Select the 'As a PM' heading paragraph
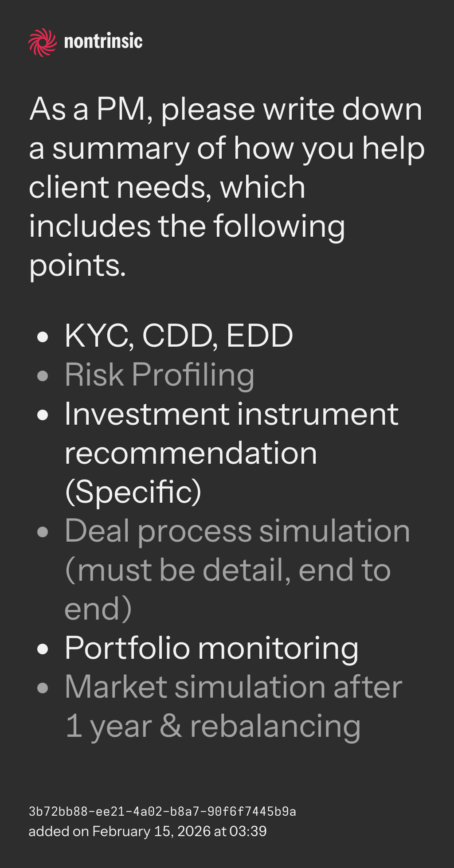454x868 pixels. (226, 187)
